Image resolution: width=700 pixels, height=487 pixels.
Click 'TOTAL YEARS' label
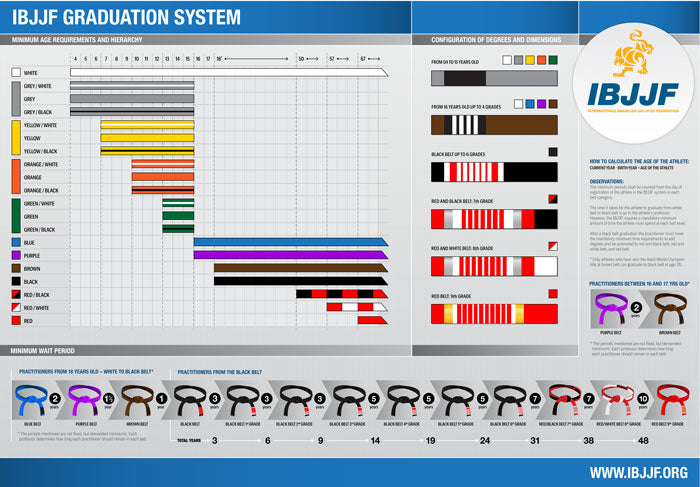point(189,441)
